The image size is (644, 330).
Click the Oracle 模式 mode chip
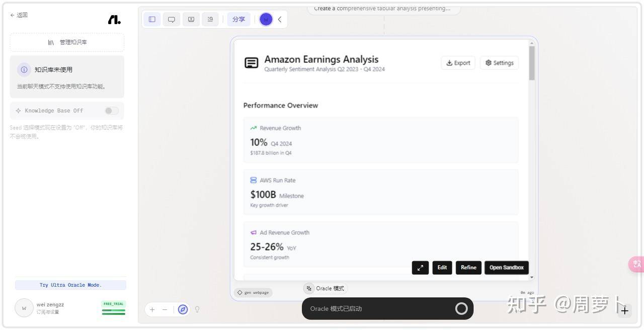[x=325, y=288]
